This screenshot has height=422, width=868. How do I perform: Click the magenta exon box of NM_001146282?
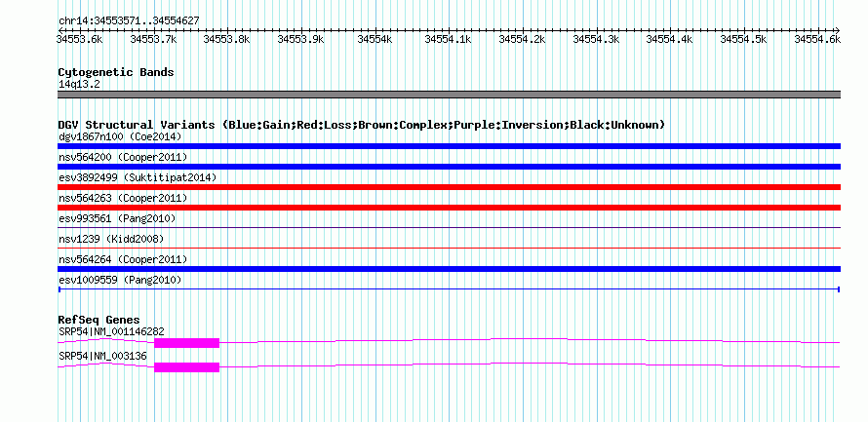(187, 343)
